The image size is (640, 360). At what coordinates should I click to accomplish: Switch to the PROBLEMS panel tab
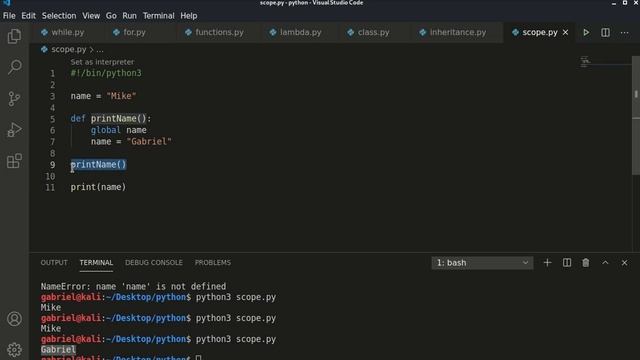(x=213, y=262)
